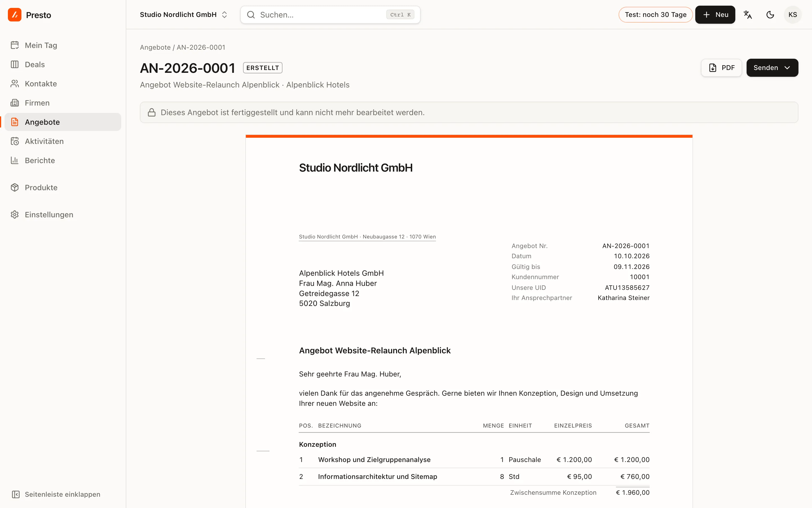Screen dimensions: 812x508
Task: Go to Angebote breadcrumb link
Action: (x=155, y=47)
